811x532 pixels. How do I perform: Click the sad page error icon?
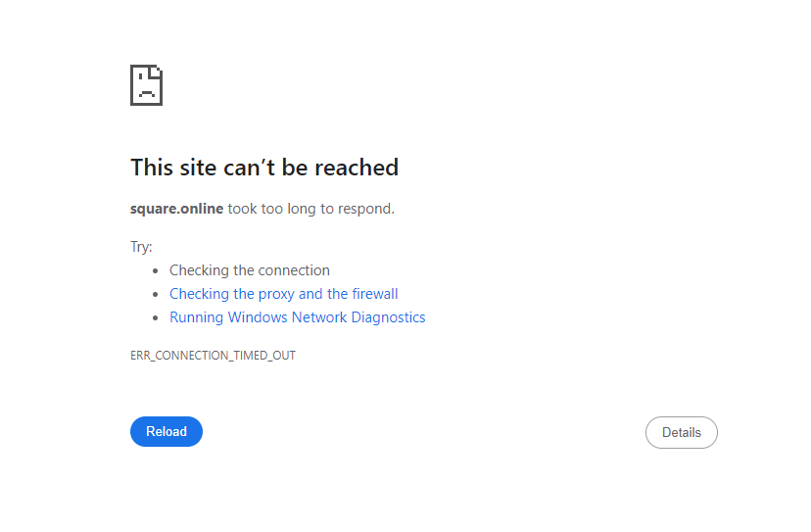coord(146,85)
